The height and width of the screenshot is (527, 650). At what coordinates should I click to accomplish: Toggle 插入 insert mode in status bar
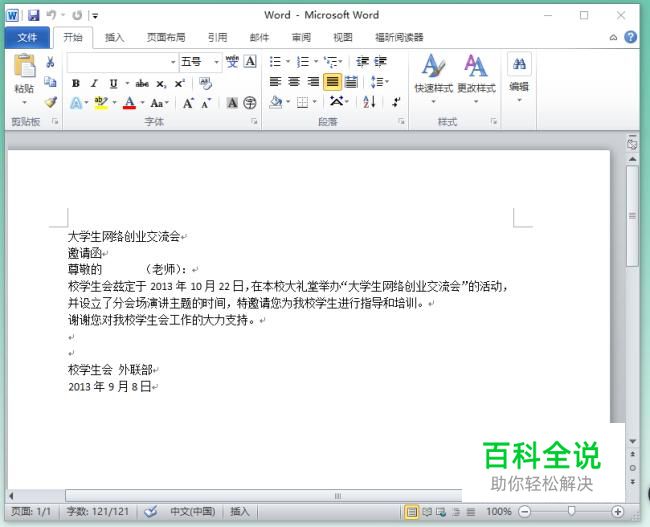click(x=240, y=512)
